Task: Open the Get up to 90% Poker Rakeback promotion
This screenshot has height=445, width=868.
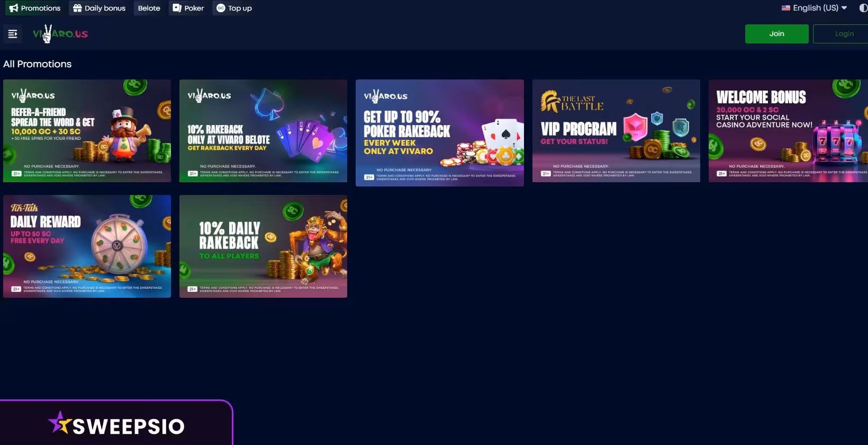Action: tap(440, 133)
